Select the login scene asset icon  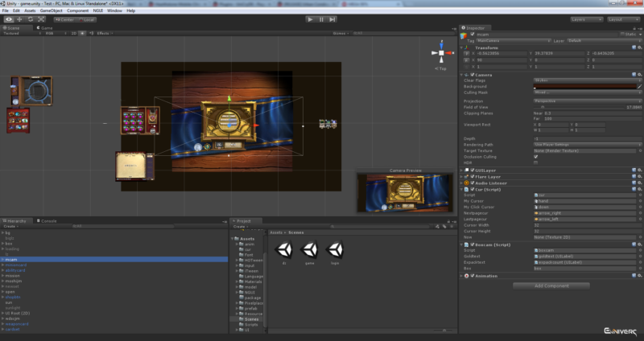tap(335, 249)
